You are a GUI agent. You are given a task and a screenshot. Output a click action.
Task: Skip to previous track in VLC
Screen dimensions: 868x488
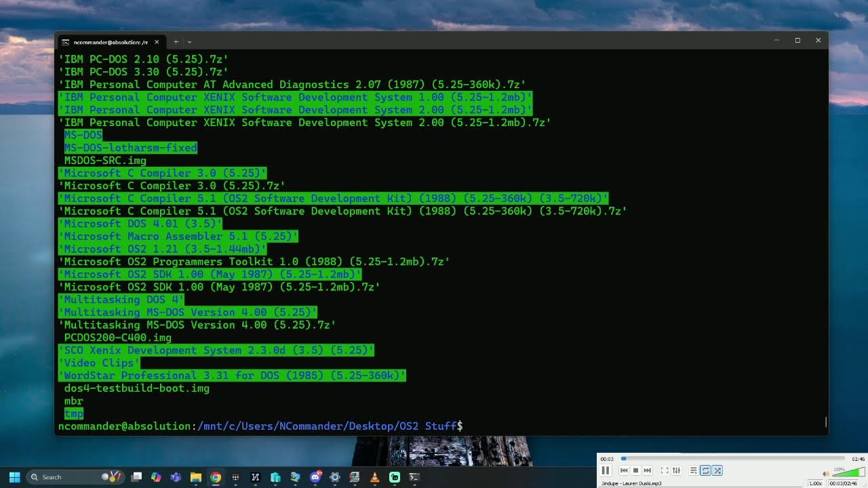click(624, 470)
